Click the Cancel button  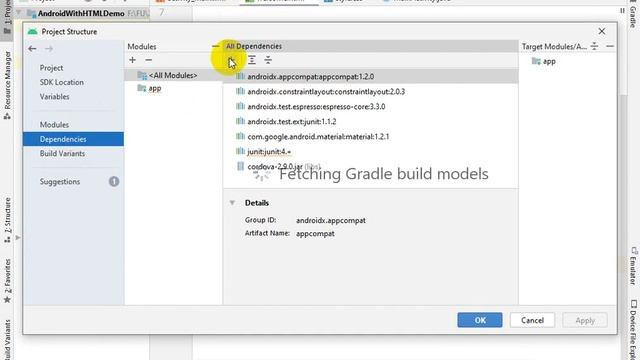pyautogui.click(x=532, y=320)
